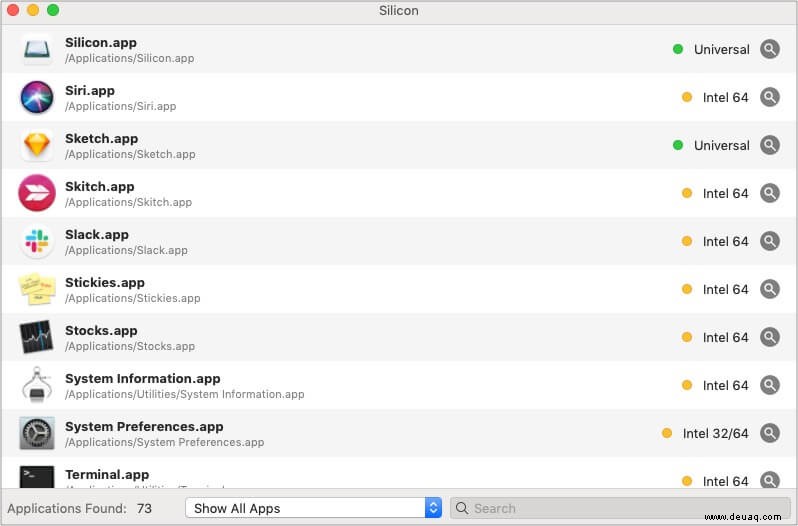Click the /Applications/Siri.app path

point(121,106)
